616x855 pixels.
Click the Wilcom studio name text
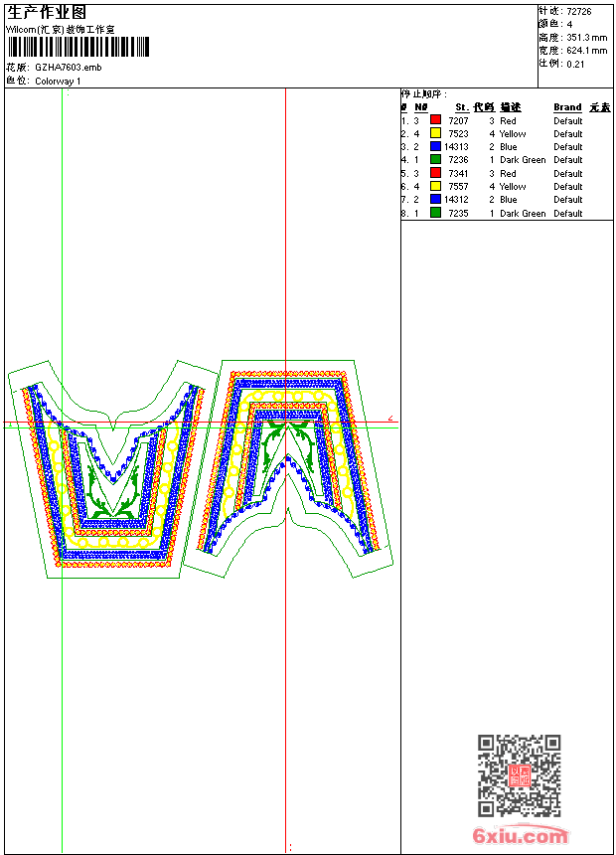tap(61, 30)
